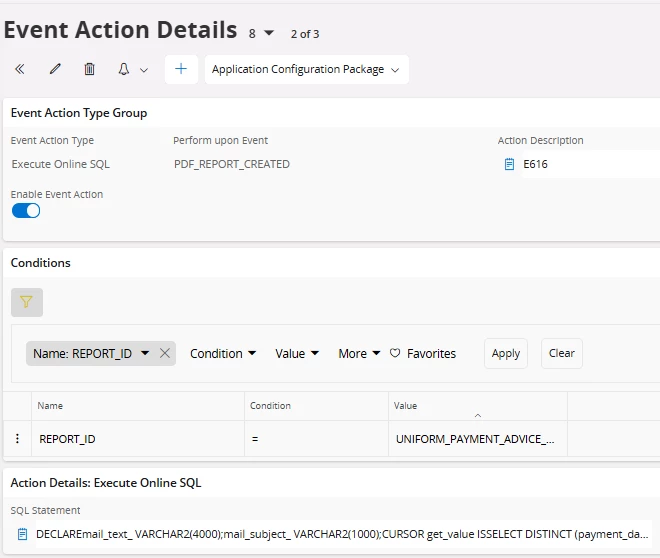This screenshot has height=558, width=660.
Task: Open REPORT_ID row three-dot menu
Action: coord(17,439)
